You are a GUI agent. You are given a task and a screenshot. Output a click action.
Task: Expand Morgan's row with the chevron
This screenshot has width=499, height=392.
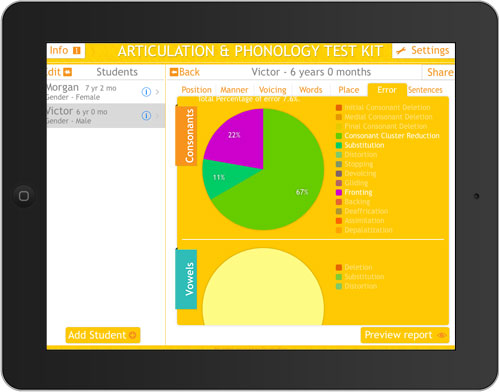pyautogui.click(x=157, y=92)
